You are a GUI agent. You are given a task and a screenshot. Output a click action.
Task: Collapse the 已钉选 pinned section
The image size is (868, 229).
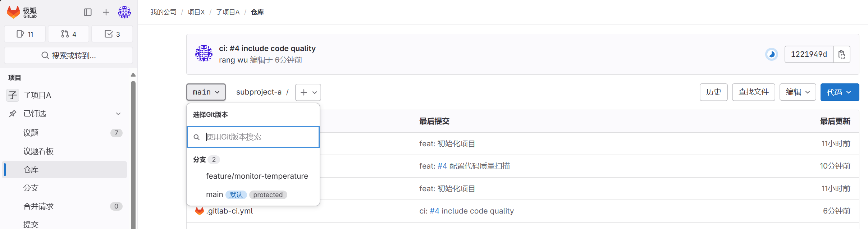[x=118, y=114]
